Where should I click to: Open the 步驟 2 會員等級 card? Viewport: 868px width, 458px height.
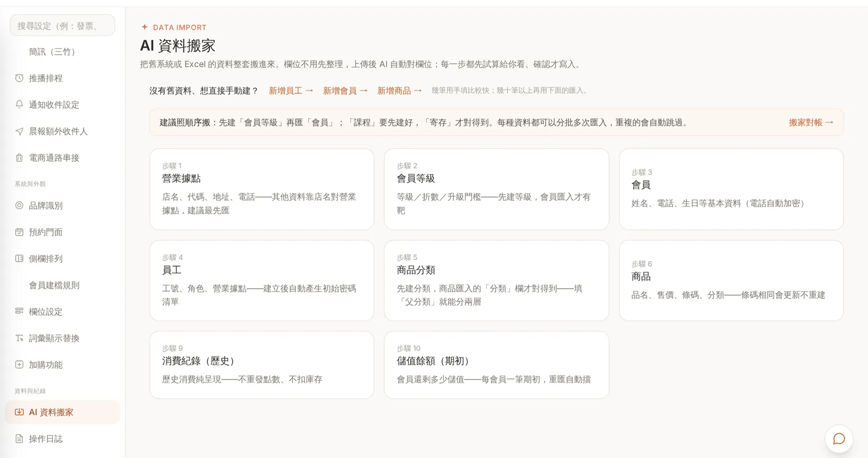pos(496,189)
